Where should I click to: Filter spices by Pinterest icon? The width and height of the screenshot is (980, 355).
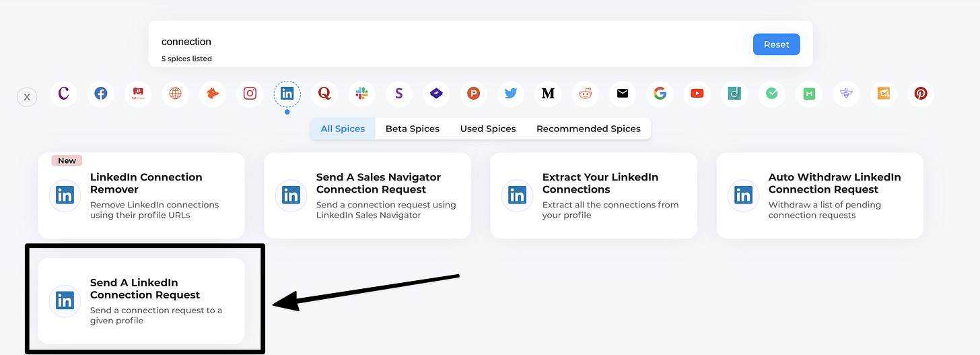[x=921, y=94]
